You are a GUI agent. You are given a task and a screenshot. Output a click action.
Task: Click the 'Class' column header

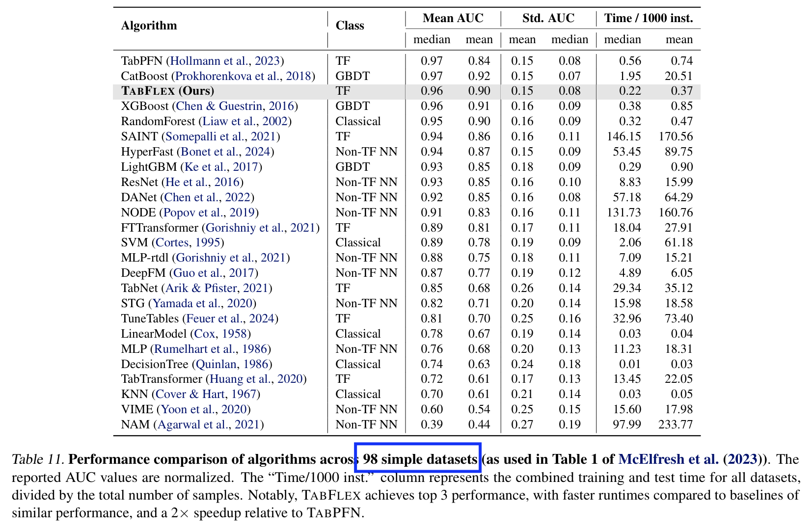(350, 26)
